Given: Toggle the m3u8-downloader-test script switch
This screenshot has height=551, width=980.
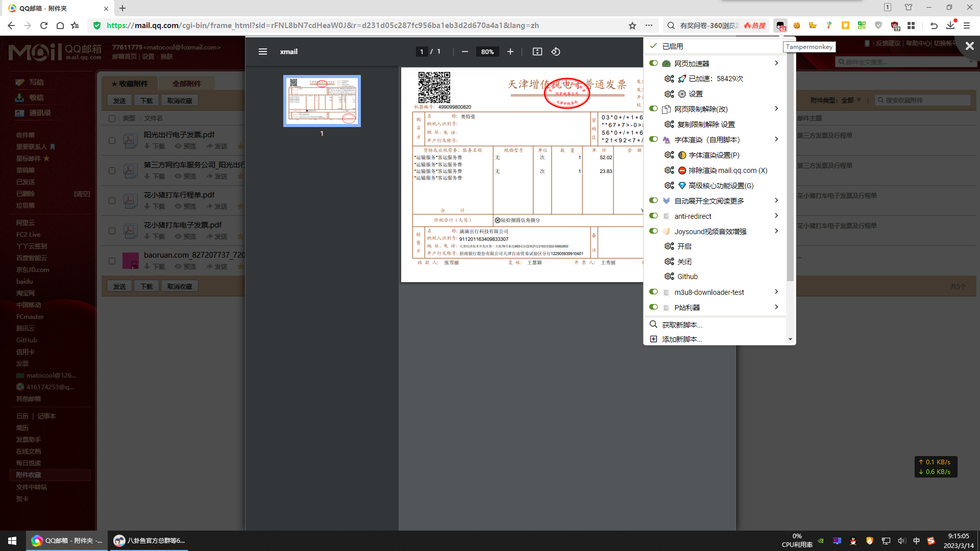Looking at the screenshot, I should click(x=653, y=292).
